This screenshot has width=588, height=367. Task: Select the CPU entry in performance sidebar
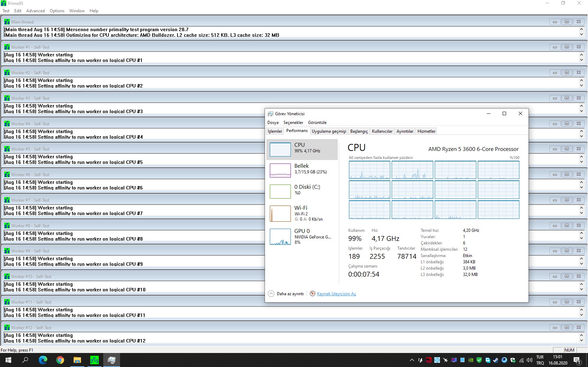tap(302, 150)
